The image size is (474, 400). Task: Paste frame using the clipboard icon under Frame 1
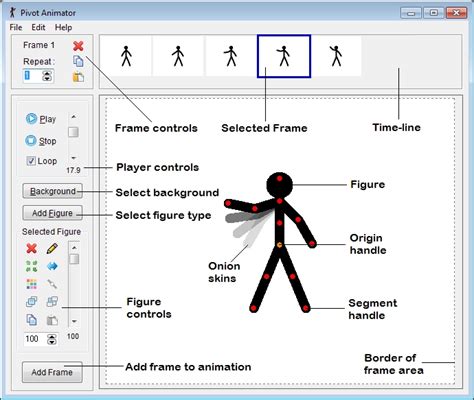coord(78,77)
